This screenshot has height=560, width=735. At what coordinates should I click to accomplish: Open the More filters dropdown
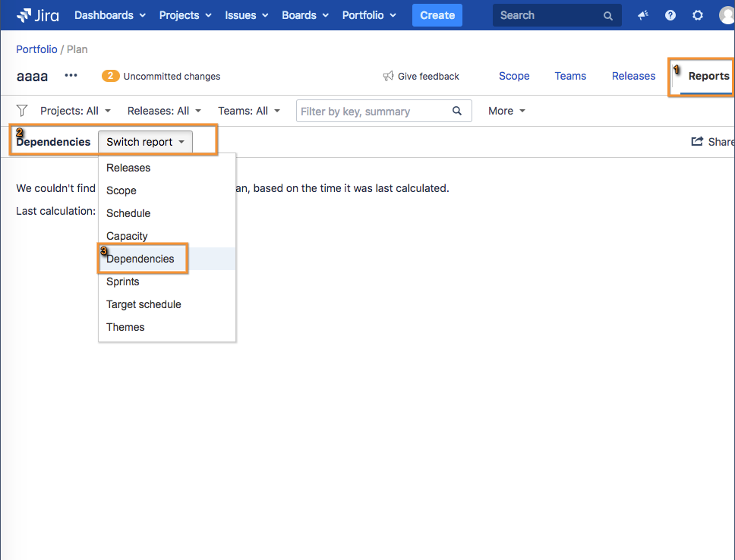click(506, 111)
